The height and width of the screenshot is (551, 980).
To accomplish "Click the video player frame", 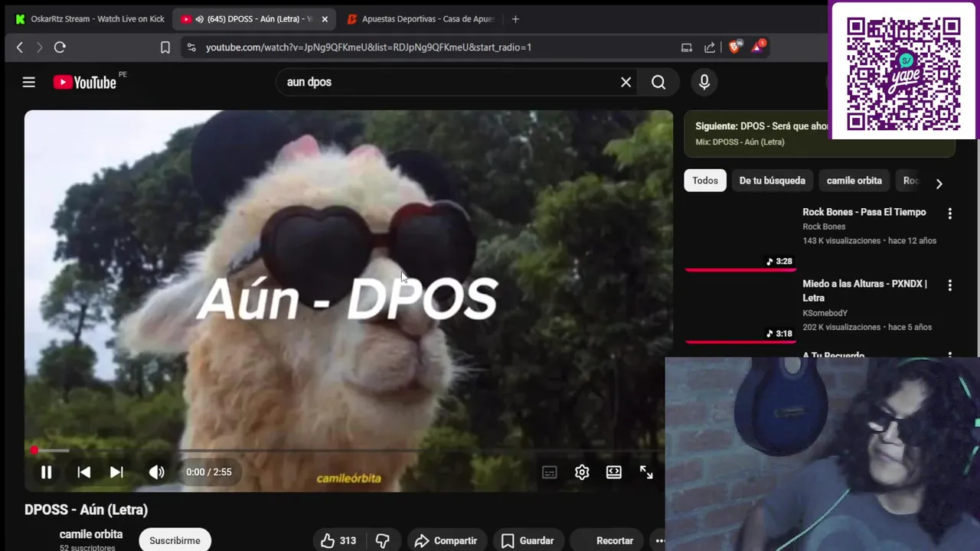I will pos(348,300).
